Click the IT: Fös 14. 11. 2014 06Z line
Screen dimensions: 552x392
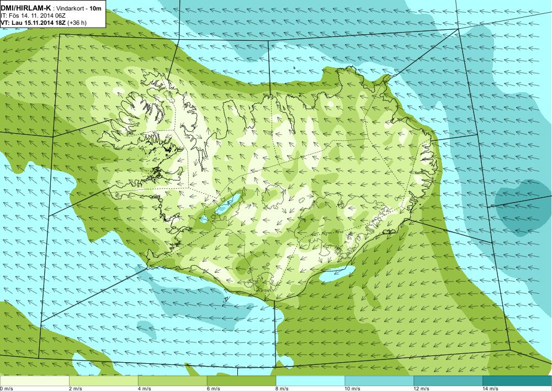[33, 16]
